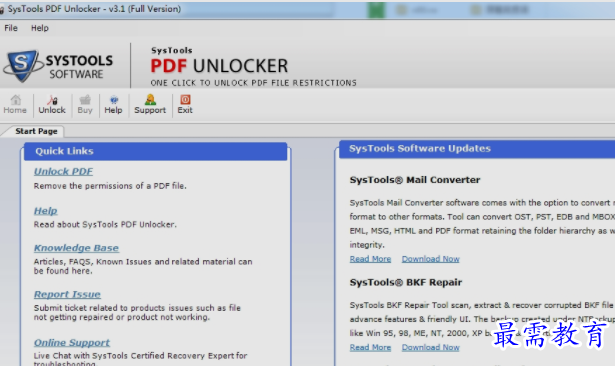Click the SysTools Software logo
This screenshot has width=615, height=366.
[59, 66]
